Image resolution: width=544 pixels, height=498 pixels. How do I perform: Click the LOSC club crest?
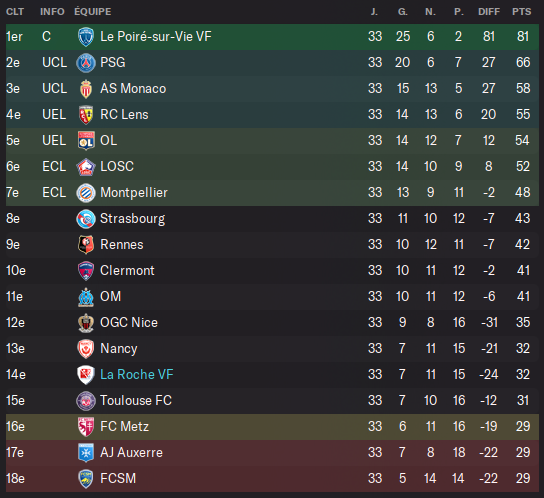tap(86, 167)
